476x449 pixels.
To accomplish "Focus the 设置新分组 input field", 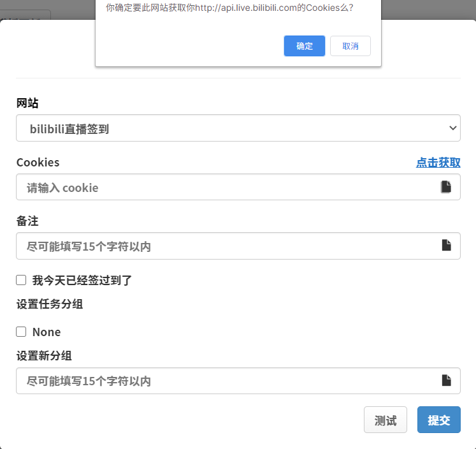I will pos(229,381).
